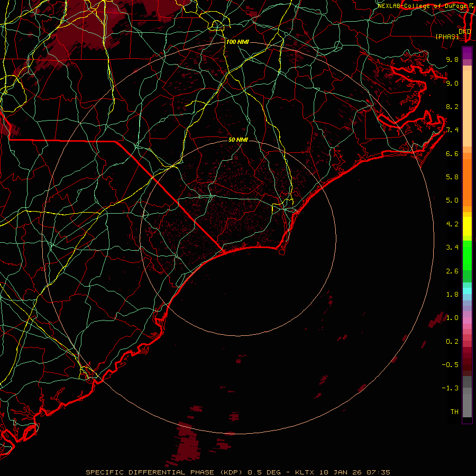
Task: Click the [PHAS] units label
Action: [x=447, y=36]
